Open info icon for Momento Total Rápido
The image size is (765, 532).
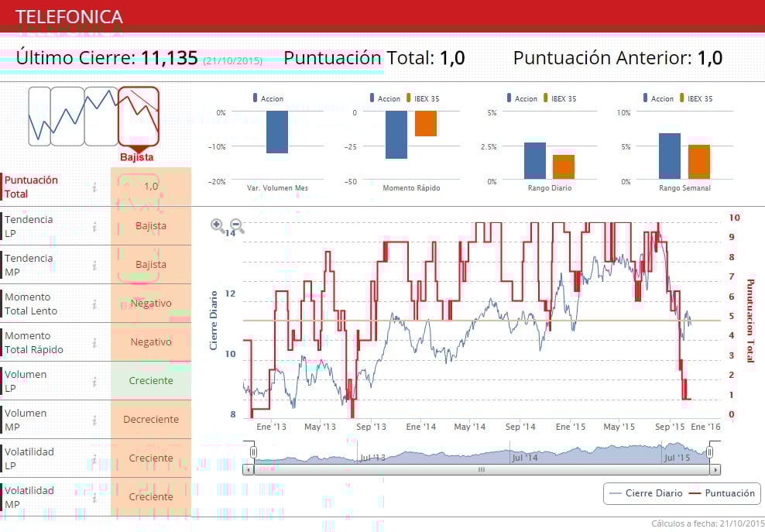pyautogui.click(x=94, y=342)
